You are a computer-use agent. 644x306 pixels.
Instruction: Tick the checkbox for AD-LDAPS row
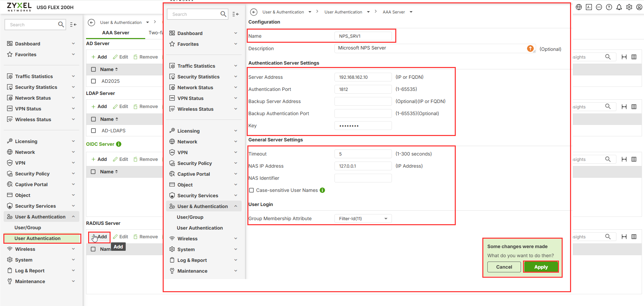point(93,131)
